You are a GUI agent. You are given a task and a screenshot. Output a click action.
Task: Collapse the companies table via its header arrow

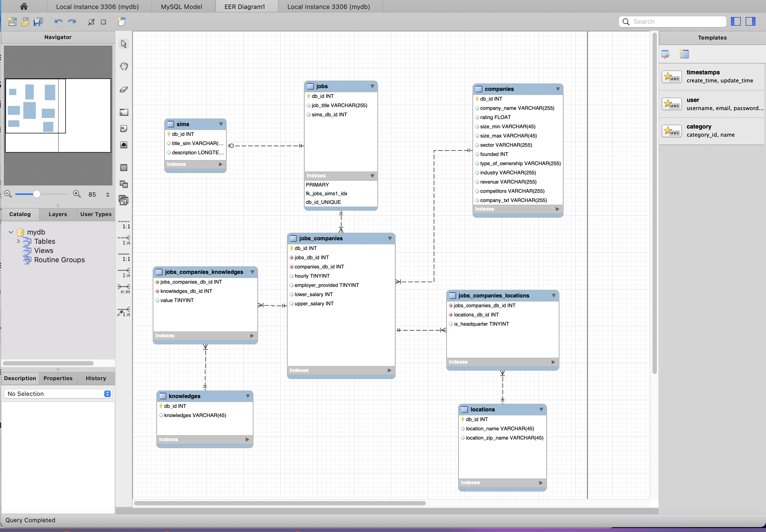click(x=558, y=89)
